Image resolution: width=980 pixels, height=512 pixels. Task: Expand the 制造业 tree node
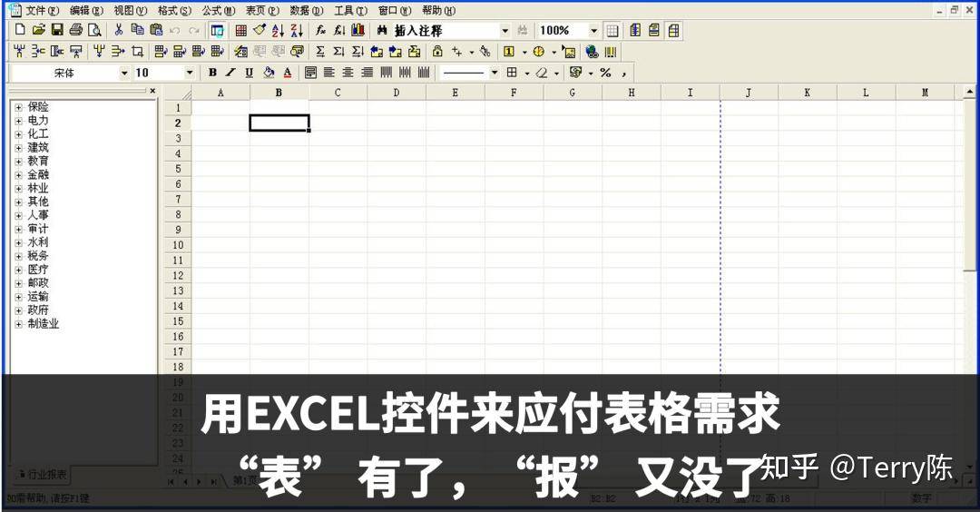tap(19, 324)
